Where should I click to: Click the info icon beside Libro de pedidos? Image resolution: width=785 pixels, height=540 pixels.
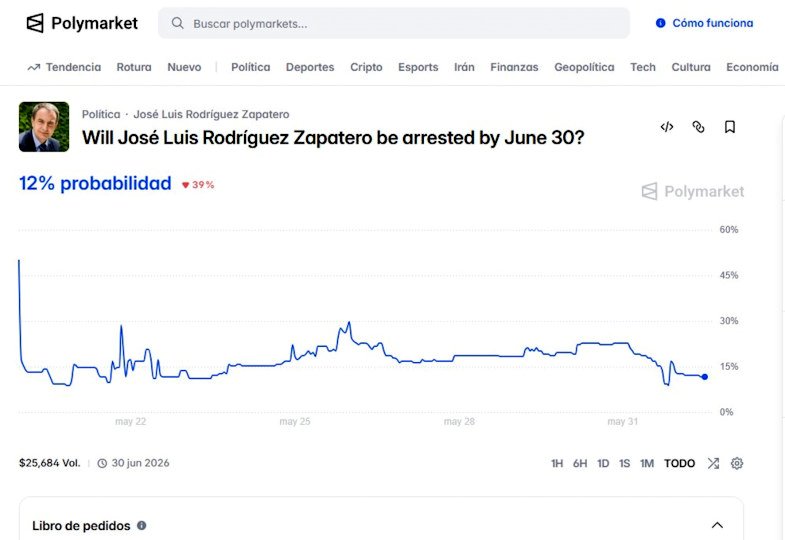(142, 525)
